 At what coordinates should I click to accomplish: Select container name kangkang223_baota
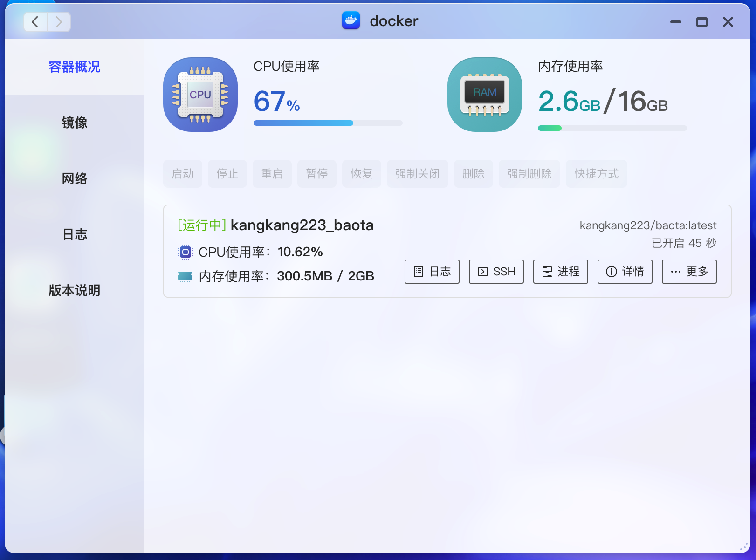tap(302, 225)
